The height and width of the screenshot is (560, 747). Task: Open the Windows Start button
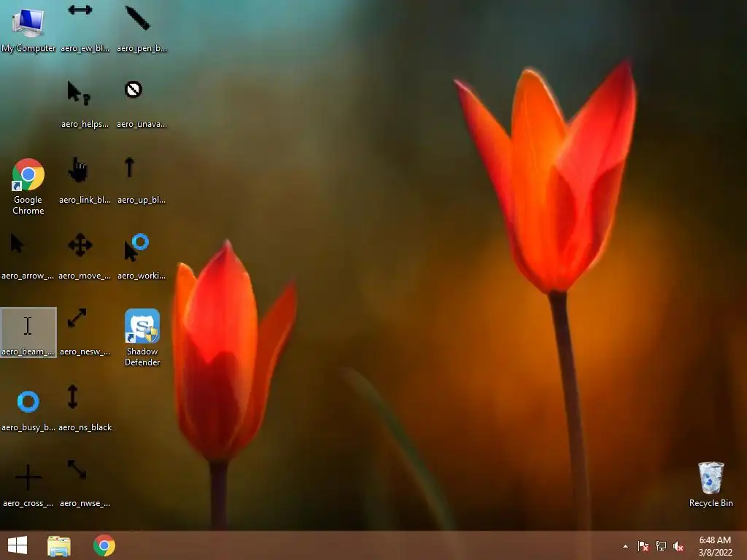(18, 545)
